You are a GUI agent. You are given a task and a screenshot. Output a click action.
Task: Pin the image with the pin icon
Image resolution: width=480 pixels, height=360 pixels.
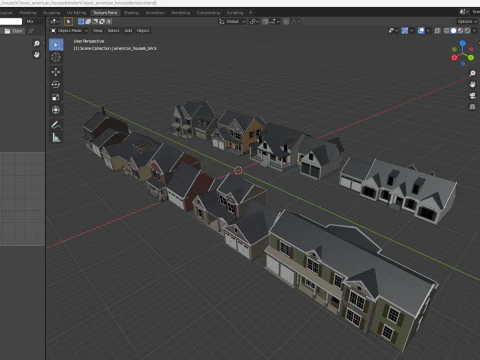coord(31,31)
